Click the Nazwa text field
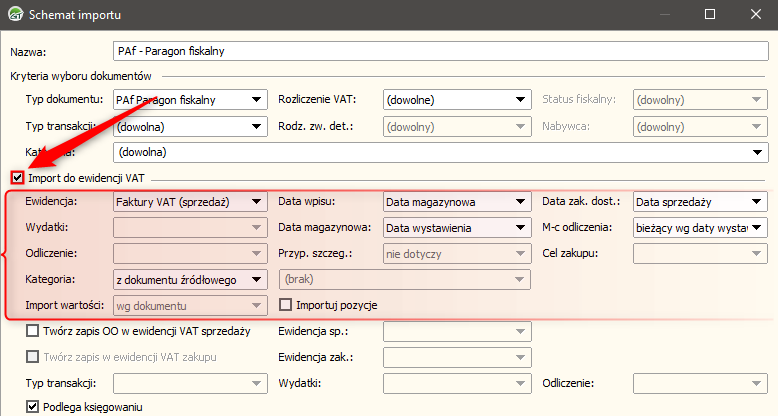 click(x=440, y=51)
